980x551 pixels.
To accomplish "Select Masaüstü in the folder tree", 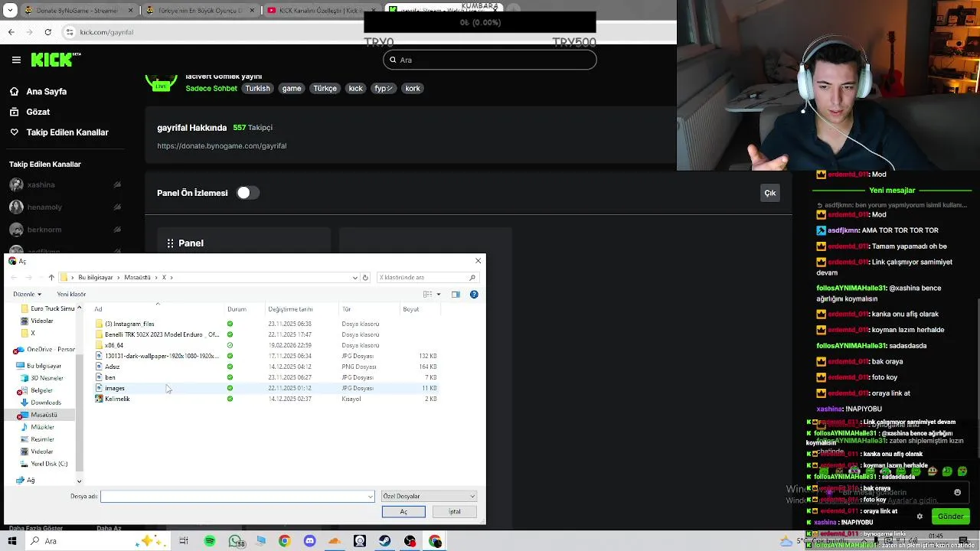I will (x=44, y=415).
